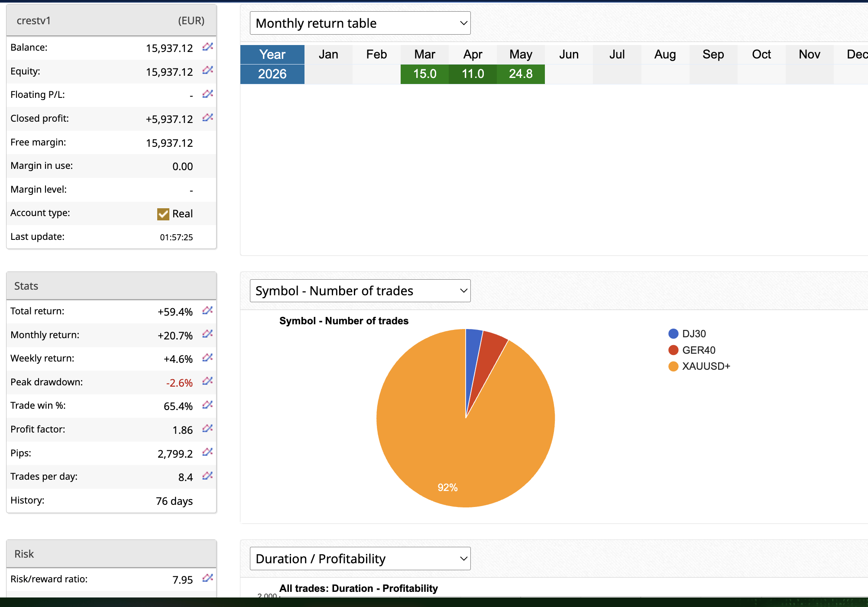868x607 pixels.
Task: Select the 2026 year row header
Action: [272, 74]
